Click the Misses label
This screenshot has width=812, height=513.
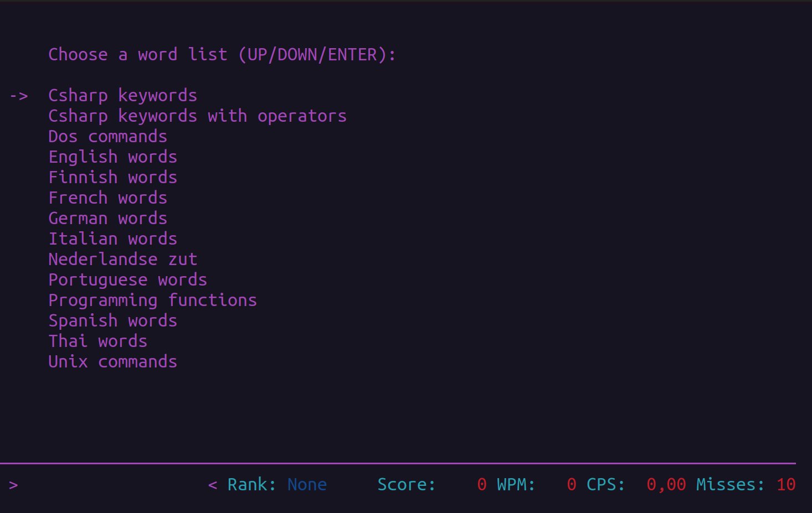[730, 485]
